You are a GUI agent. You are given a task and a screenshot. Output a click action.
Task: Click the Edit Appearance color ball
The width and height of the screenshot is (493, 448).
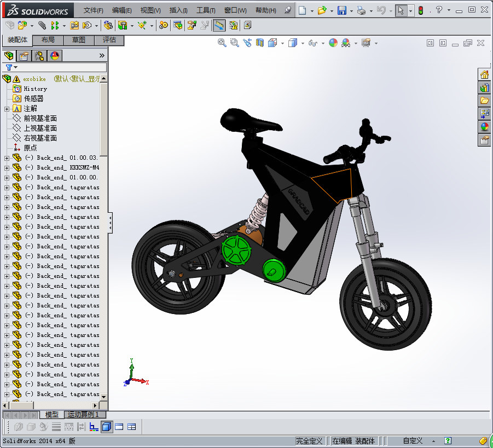click(x=333, y=43)
